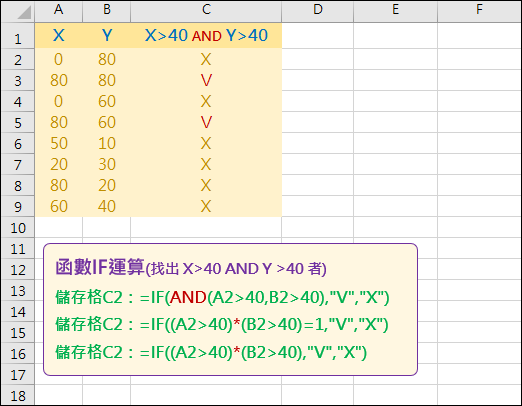Click cell A9 with value 60
The image size is (522, 406).
59,206
